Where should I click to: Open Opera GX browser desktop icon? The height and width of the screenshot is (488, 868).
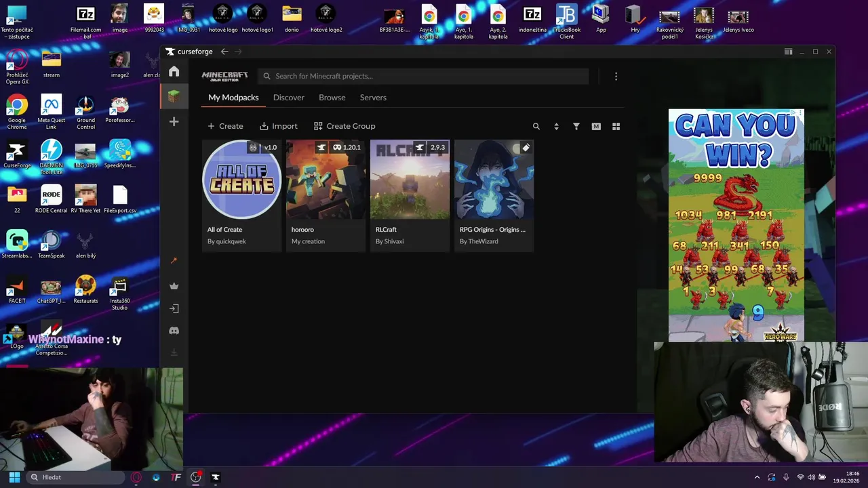pyautogui.click(x=17, y=67)
